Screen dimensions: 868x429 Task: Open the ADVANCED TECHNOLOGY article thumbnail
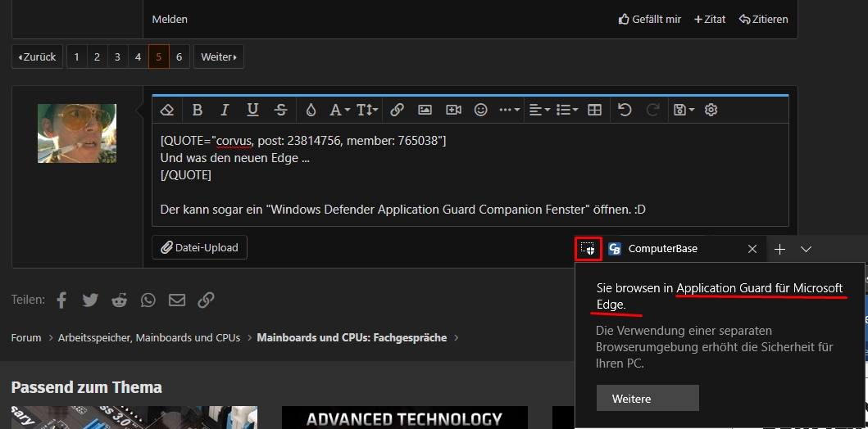(x=405, y=418)
